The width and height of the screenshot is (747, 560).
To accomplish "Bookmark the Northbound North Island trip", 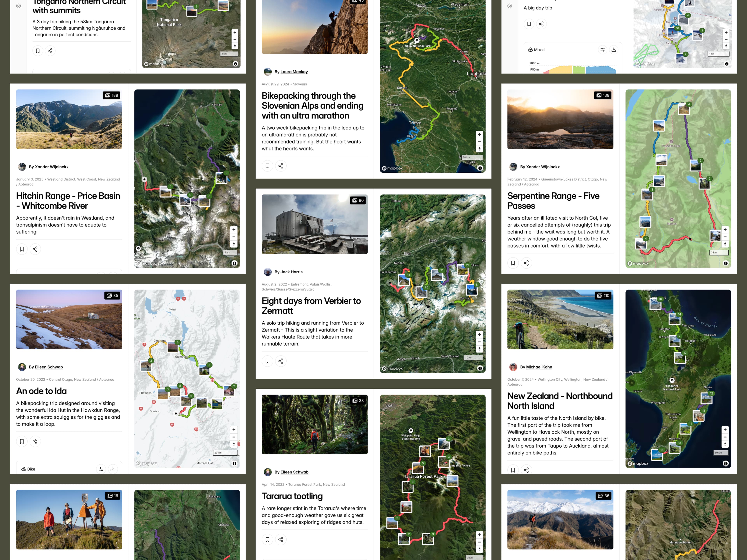I will pos(513,470).
